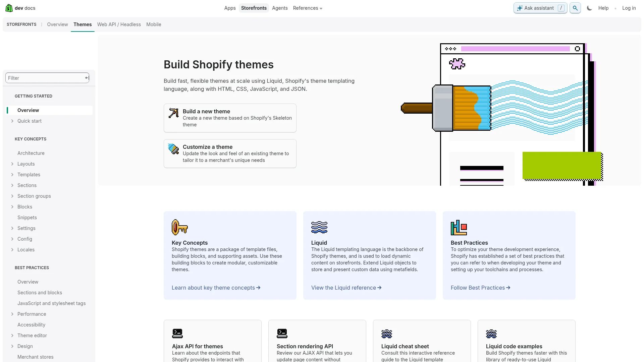Expand the Quick start section
644x362 pixels.
coord(12,121)
